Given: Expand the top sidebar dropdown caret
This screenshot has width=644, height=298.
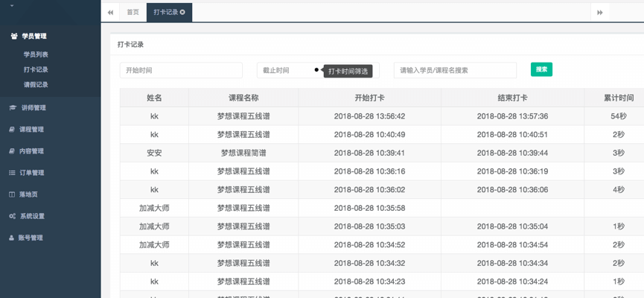Looking at the screenshot, I should (12, 6).
